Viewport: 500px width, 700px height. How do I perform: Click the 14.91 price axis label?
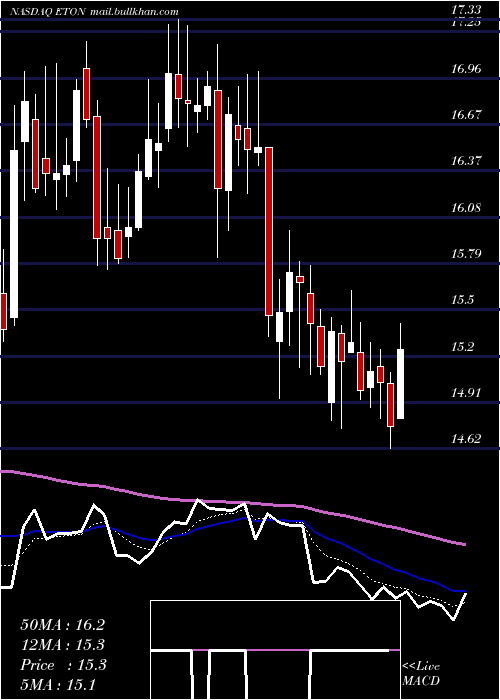click(466, 393)
